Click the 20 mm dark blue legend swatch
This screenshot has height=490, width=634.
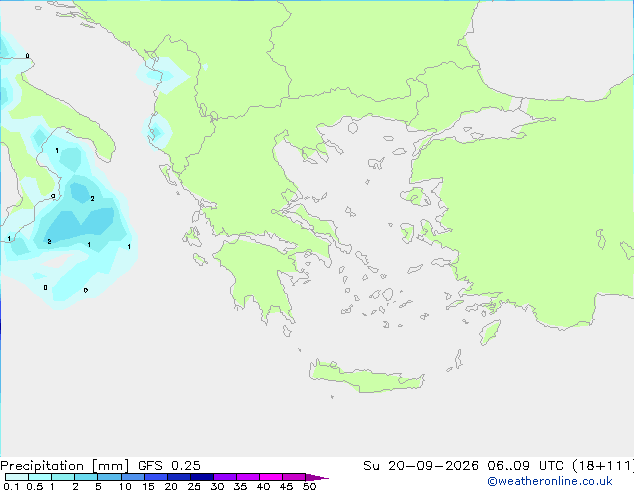click(x=179, y=477)
